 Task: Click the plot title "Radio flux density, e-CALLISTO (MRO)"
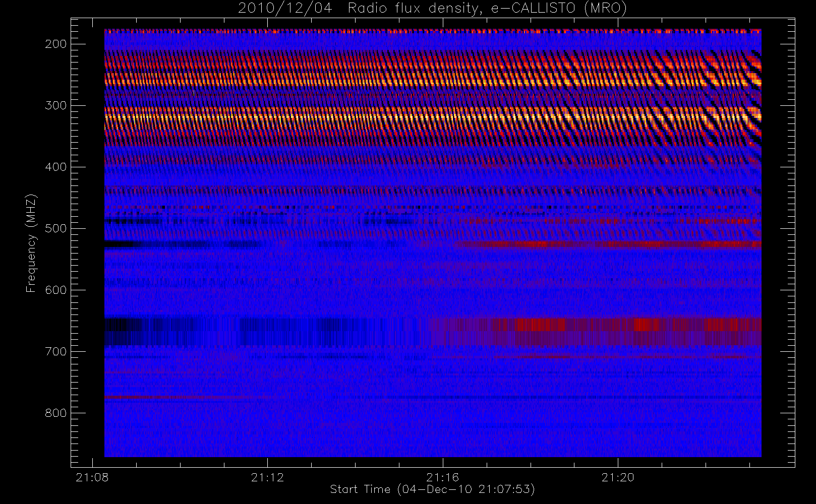[487, 9]
